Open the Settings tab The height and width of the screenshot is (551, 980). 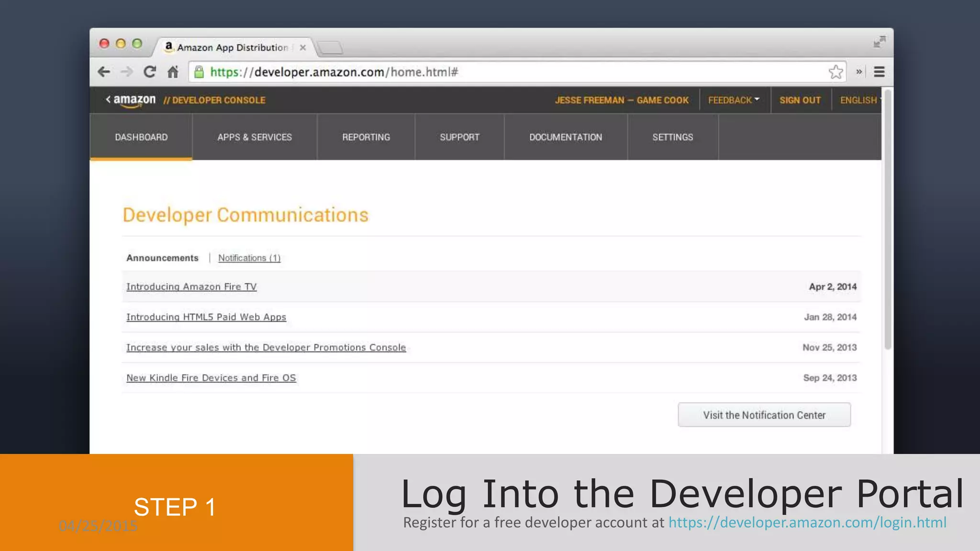[x=673, y=137]
